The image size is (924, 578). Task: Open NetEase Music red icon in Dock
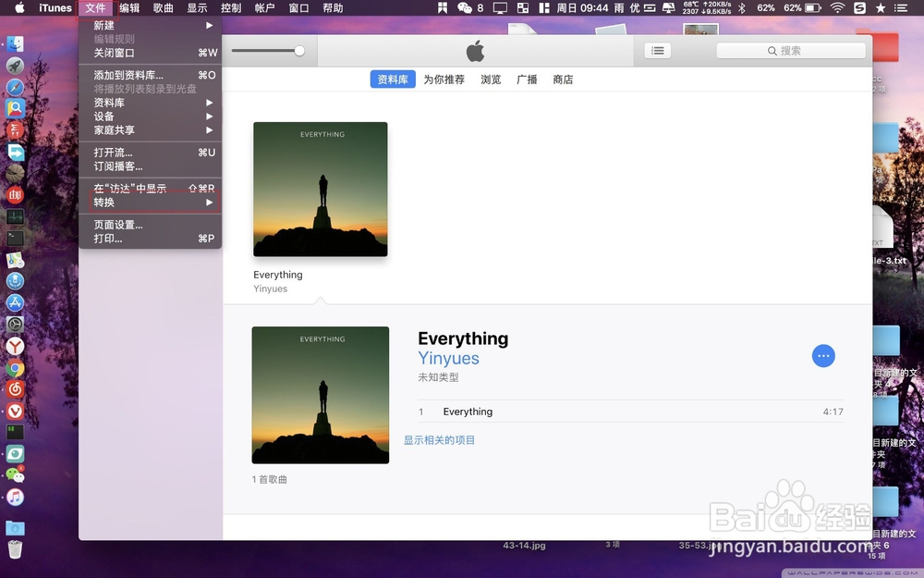coord(16,389)
